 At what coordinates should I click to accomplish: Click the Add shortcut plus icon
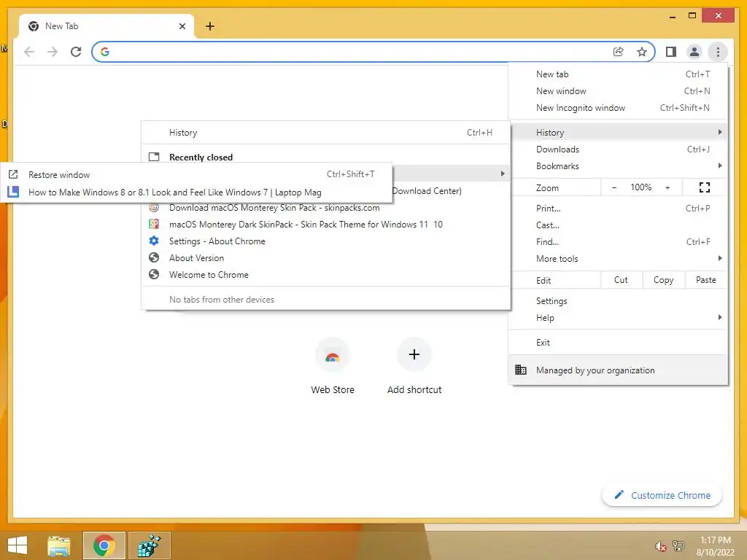(414, 354)
